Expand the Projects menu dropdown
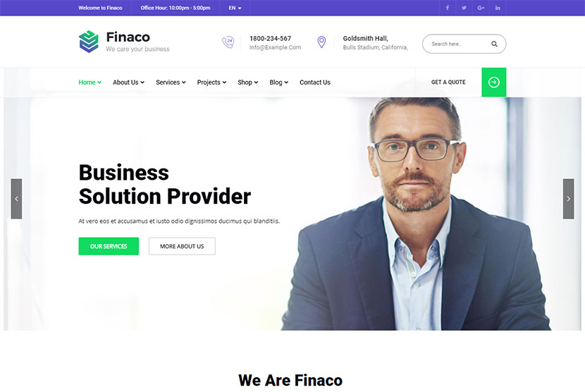Viewport: 585px width, 392px height. (x=211, y=82)
